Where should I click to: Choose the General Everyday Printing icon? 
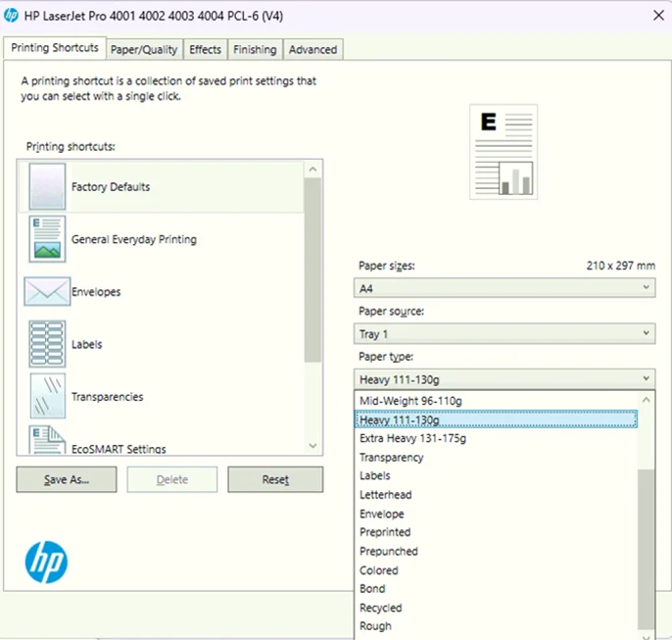point(47,239)
